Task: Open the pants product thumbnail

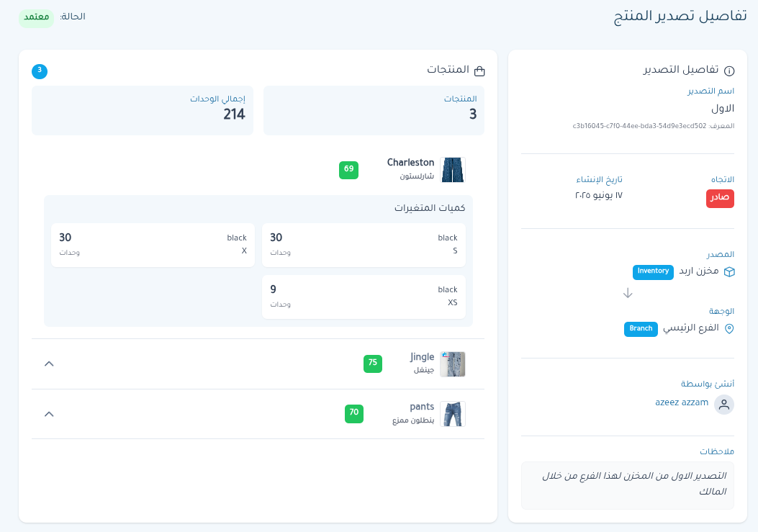Action: (x=452, y=414)
